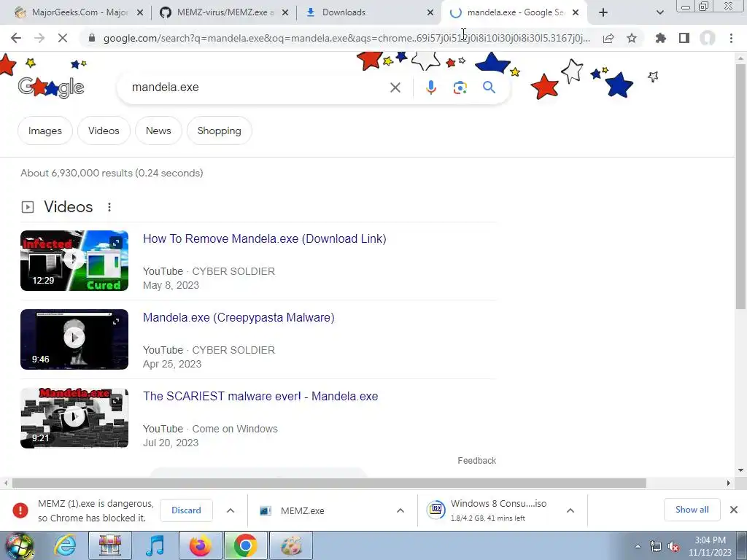Image resolution: width=747 pixels, height=560 pixels.
Task: Filter results by Shopping
Action: coord(219,131)
